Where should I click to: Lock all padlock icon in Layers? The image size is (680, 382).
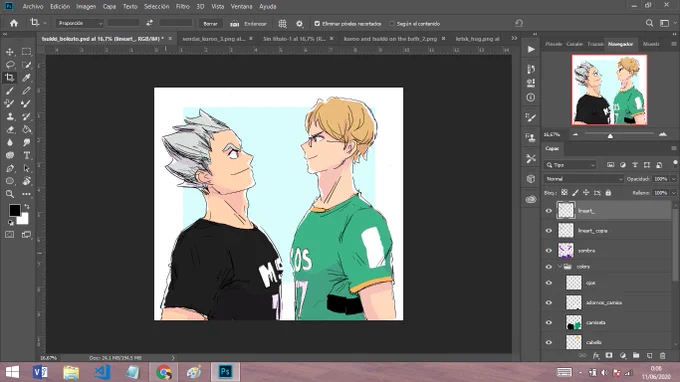pos(608,193)
